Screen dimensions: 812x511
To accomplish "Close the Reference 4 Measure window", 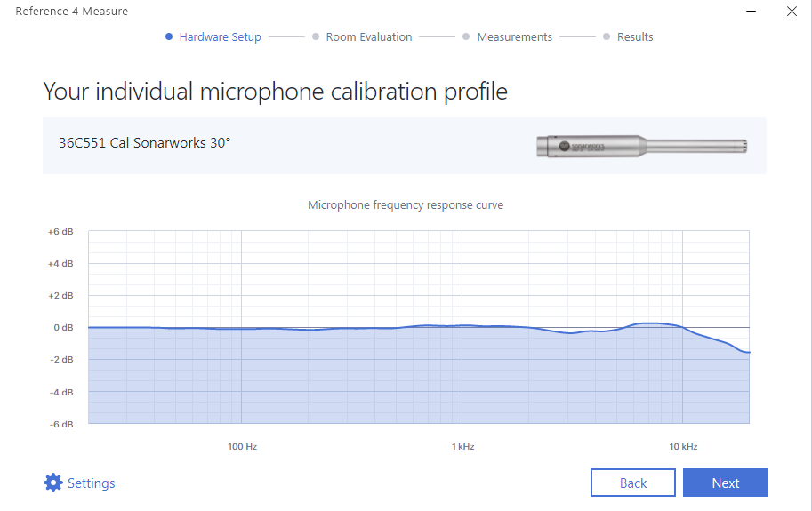I will coord(792,12).
